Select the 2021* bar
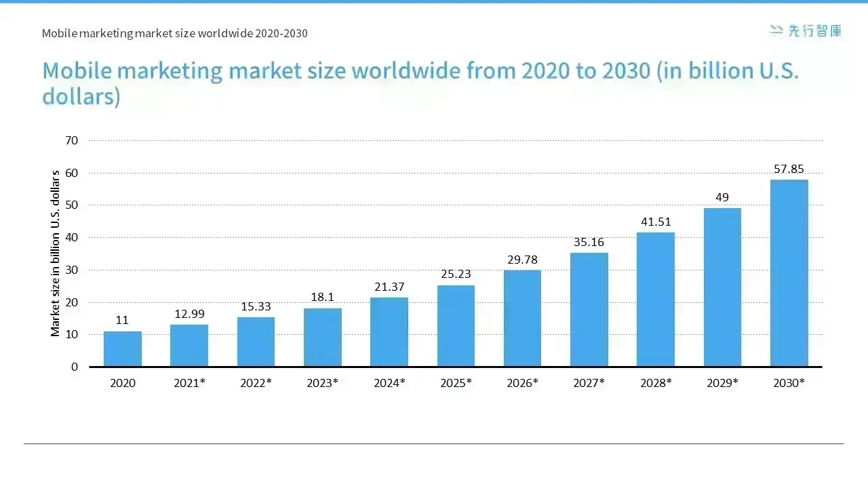This screenshot has width=868, height=488. point(189,346)
